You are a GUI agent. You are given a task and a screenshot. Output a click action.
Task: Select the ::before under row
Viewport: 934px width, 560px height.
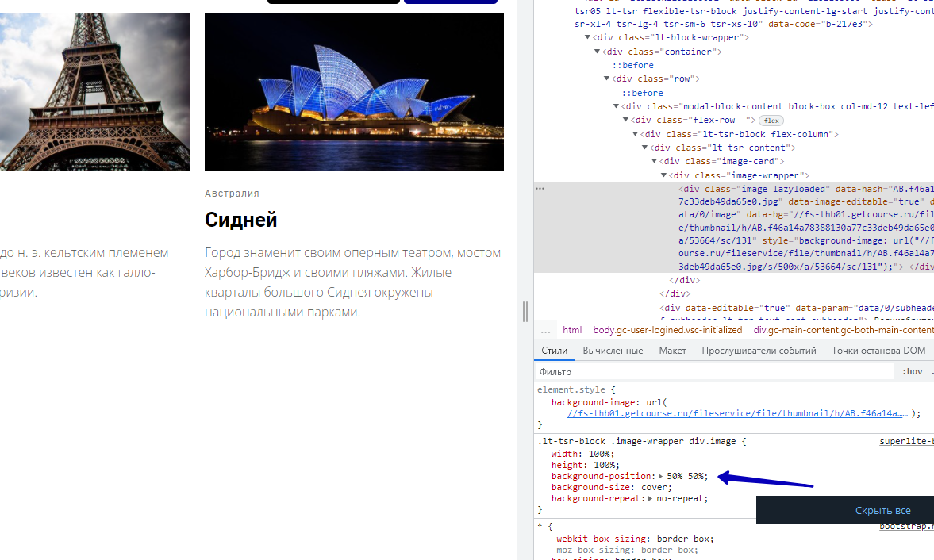[643, 93]
